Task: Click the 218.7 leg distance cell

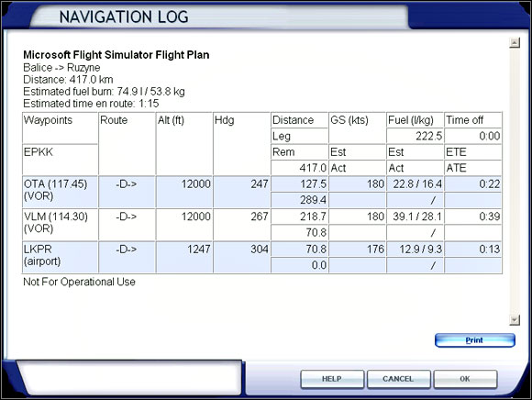Action: [299, 217]
